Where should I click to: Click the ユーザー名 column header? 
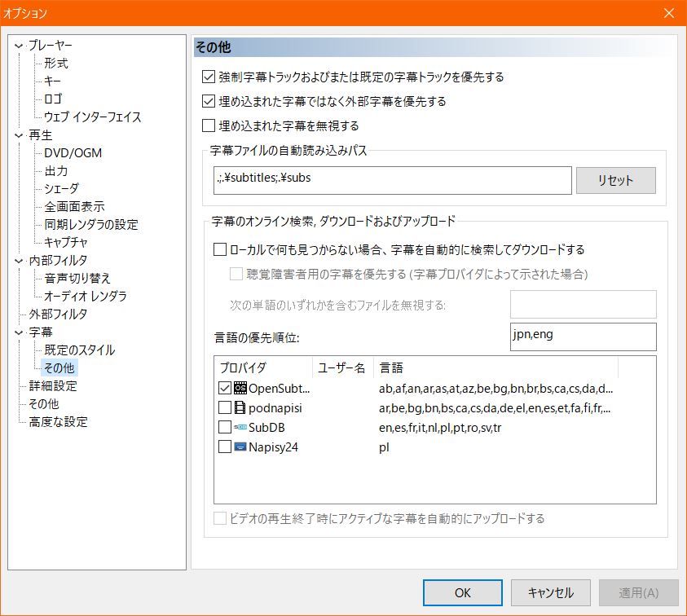tap(342, 367)
